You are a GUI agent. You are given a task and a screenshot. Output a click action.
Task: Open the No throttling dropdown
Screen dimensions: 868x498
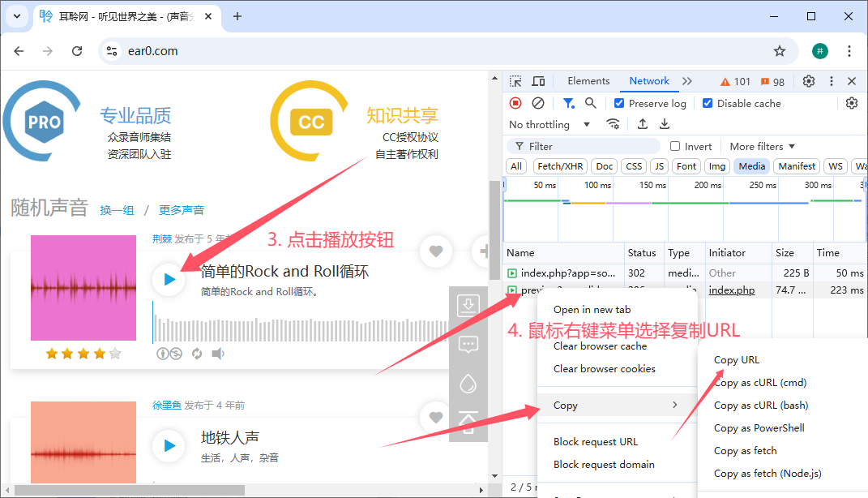[x=549, y=125]
